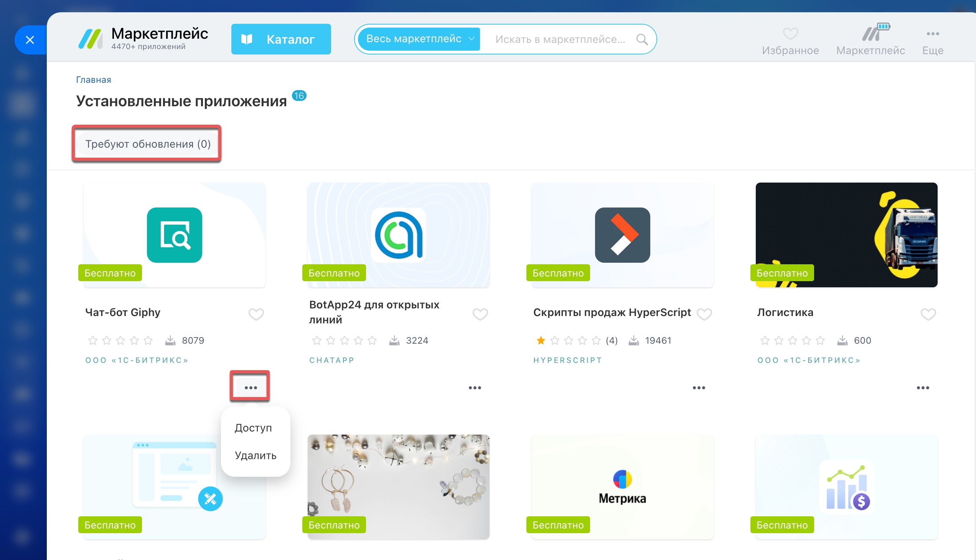
Task: Click the Чат-бот Giphy app icon
Action: click(174, 235)
